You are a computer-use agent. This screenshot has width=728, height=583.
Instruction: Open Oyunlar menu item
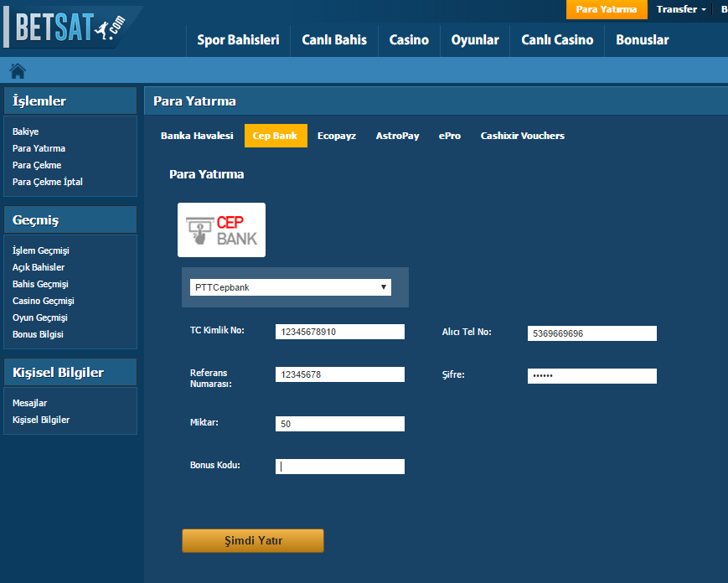click(x=475, y=40)
